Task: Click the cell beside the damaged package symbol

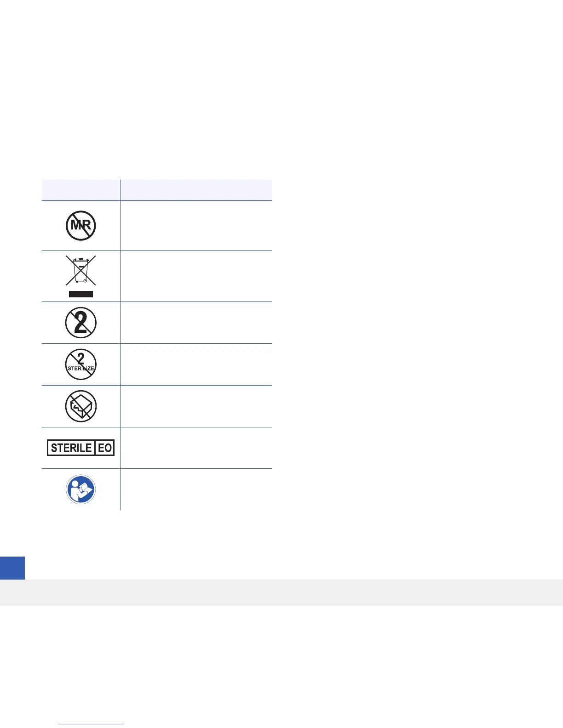Action: click(x=196, y=406)
